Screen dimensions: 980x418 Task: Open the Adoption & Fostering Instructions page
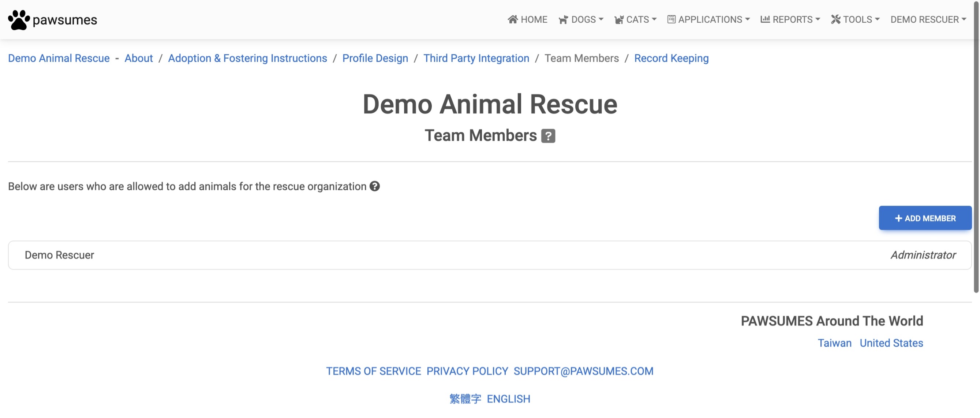[x=247, y=58]
